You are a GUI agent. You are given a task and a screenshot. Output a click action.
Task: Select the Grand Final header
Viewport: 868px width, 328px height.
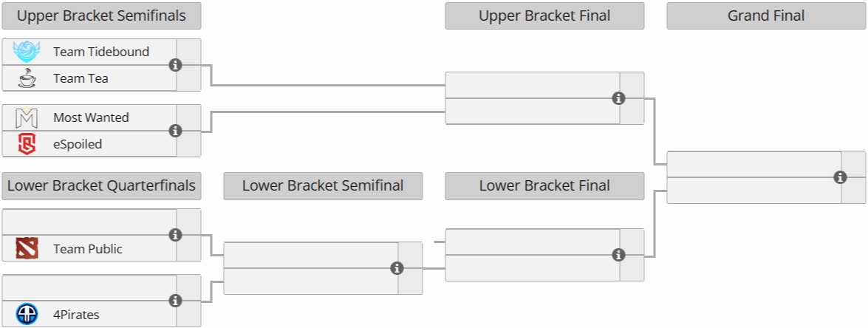pyautogui.click(x=766, y=16)
